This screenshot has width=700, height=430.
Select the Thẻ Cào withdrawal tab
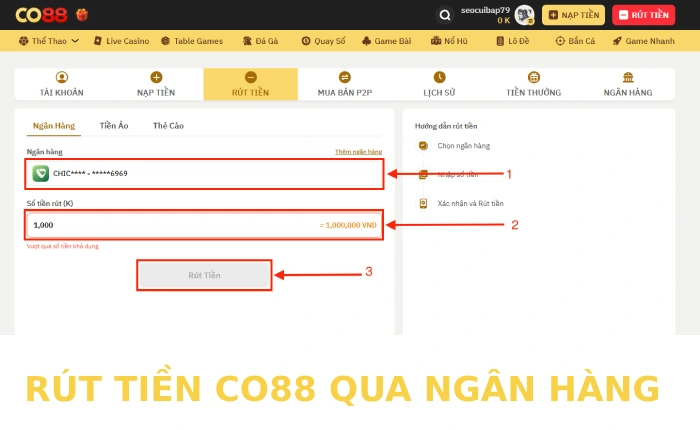coord(168,126)
